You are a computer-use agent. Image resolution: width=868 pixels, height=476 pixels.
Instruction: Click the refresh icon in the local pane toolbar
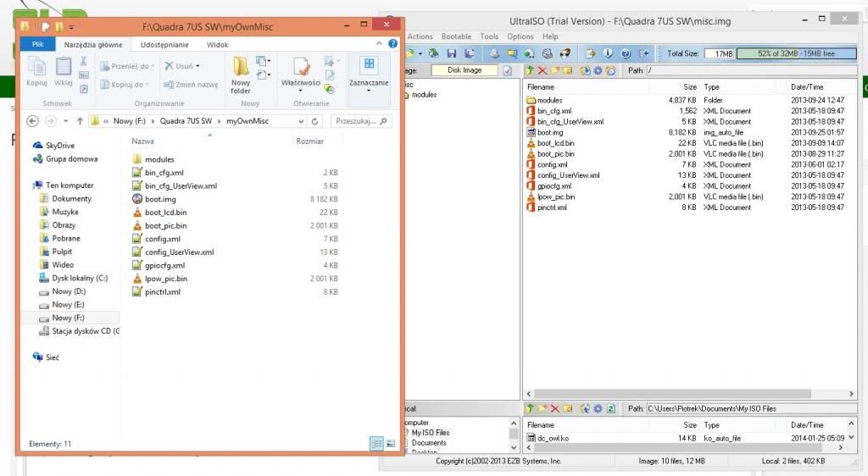[610, 408]
